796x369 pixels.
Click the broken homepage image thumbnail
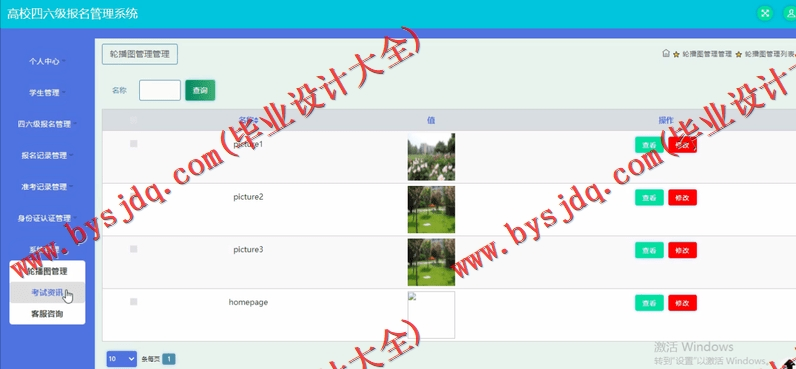pyautogui.click(x=431, y=315)
